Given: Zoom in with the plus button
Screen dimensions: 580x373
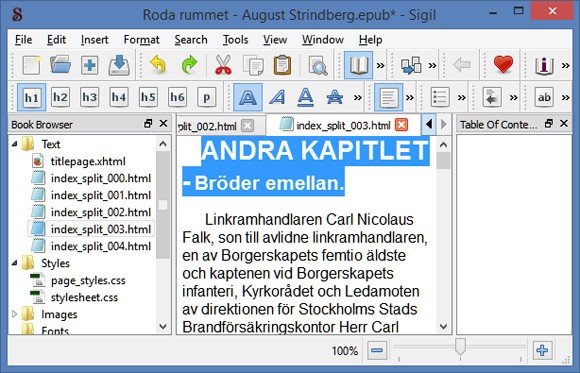Looking at the screenshot, I should 542,350.
